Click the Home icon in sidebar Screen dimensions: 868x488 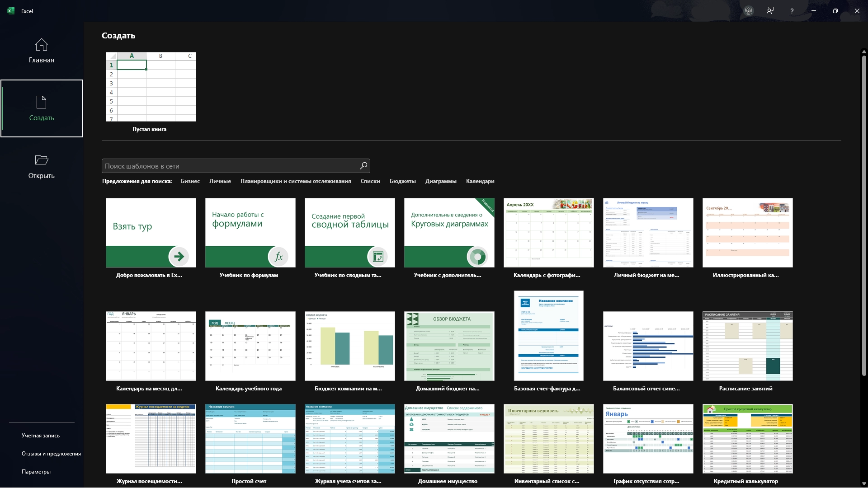click(41, 45)
